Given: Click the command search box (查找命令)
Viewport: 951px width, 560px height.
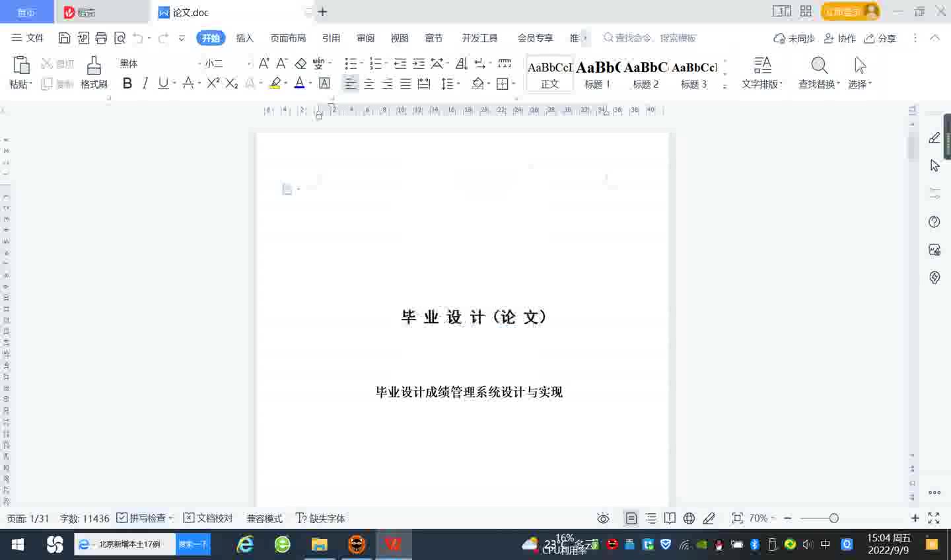Looking at the screenshot, I should pyautogui.click(x=651, y=38).
